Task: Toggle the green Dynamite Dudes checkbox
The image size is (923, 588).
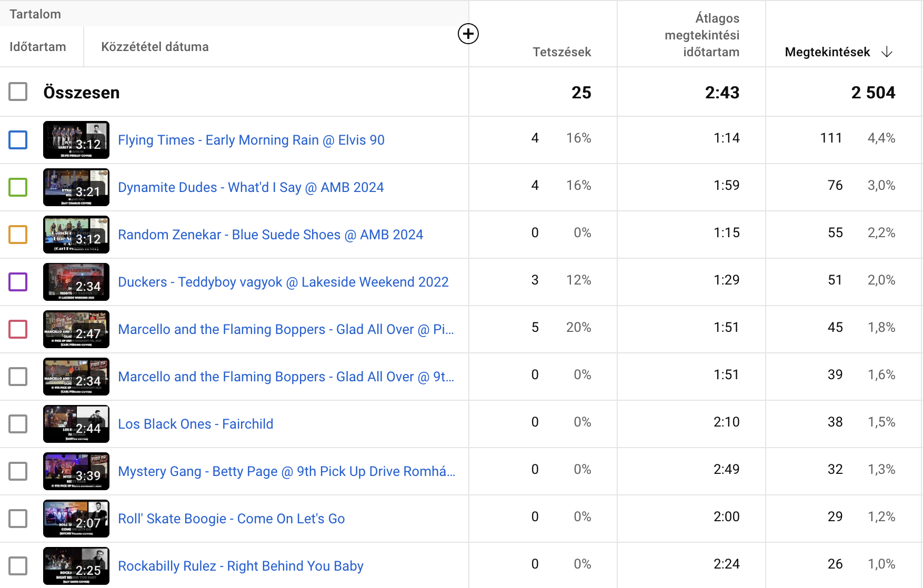Action: tap(18, 187)
